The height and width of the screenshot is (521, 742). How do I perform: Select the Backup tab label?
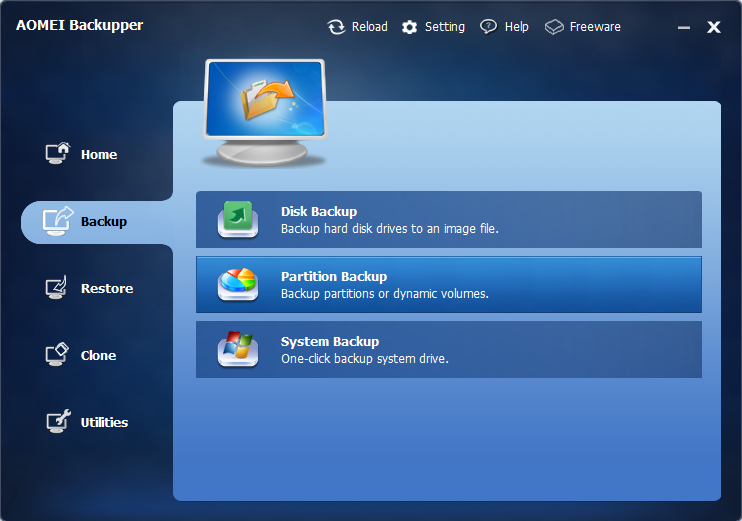coord(104,221)
